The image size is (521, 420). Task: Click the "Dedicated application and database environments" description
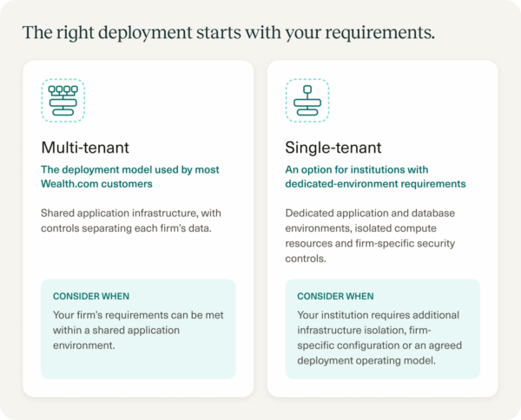[370, 236]
